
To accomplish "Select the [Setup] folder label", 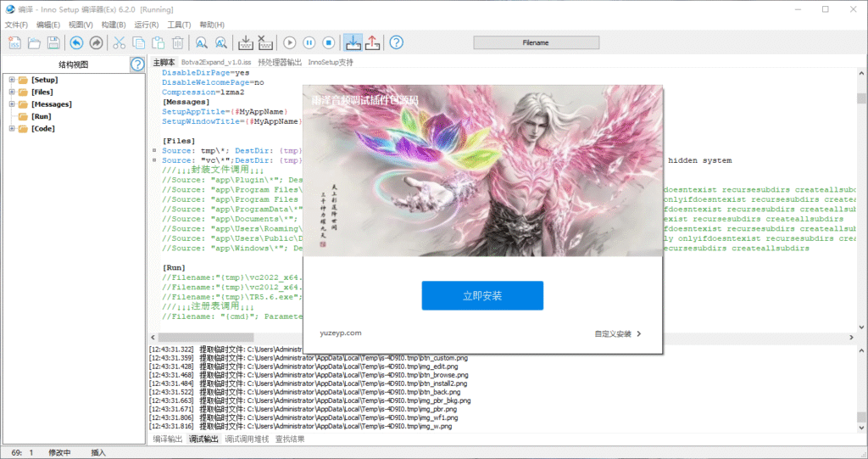I will pos(44,80).
